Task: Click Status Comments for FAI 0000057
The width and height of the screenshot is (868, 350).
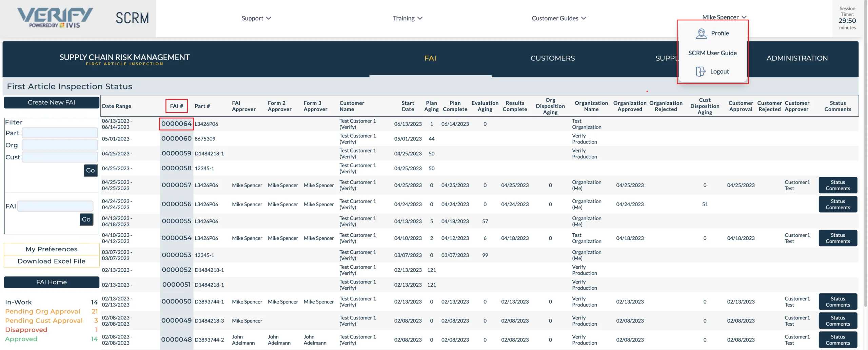Action: tap(838, 185)
